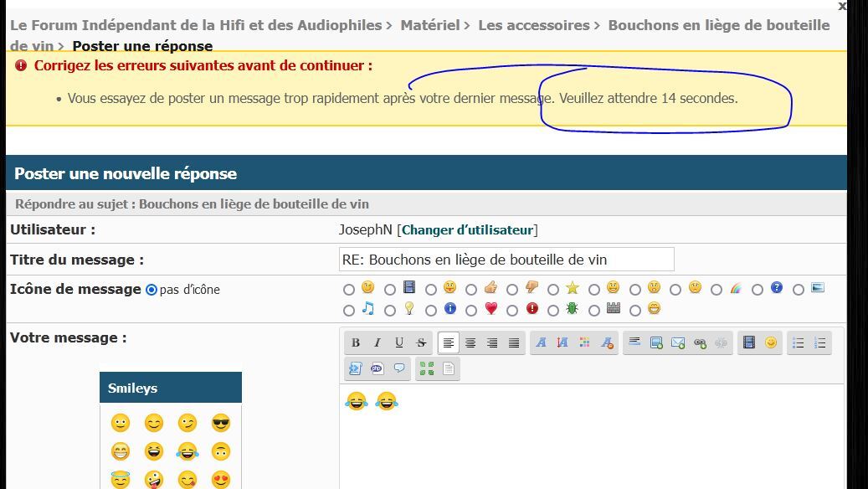The width and height of the screenshot is (868, 489).
Task: Insert a numbered list
Action: [820, 342]
